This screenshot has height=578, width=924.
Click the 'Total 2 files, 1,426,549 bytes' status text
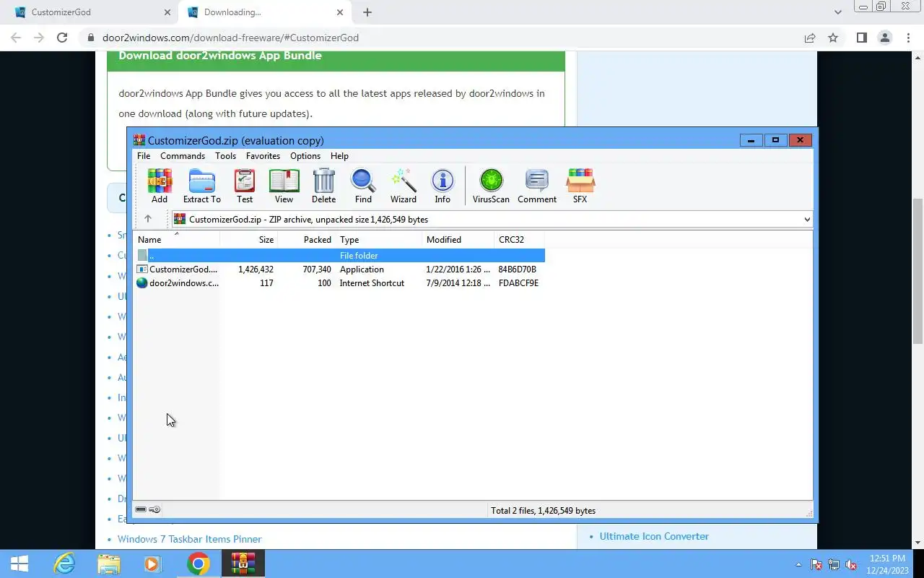[543, 510]
